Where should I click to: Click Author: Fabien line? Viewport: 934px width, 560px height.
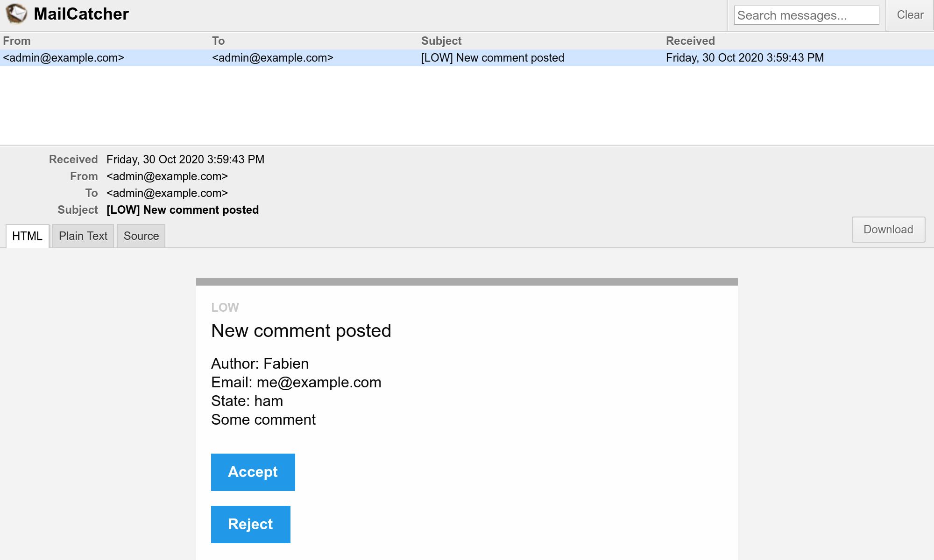260,364
